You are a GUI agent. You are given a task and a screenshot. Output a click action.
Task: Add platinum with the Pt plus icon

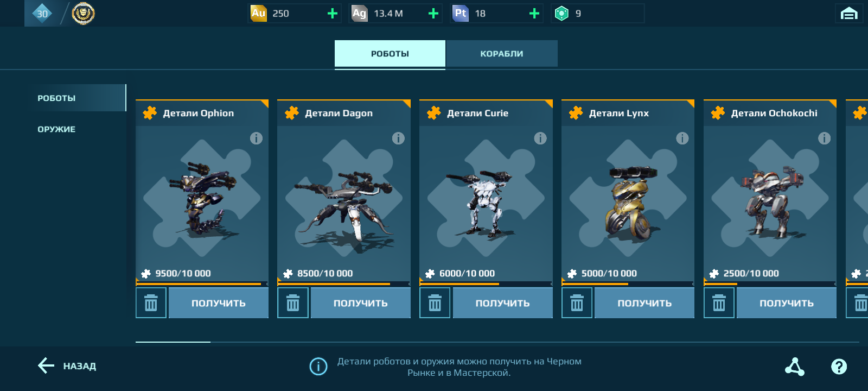point(534,14)
